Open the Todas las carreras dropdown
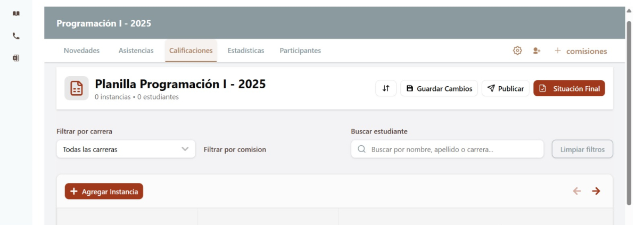This screenshot has width=644, height=225. (x=126, y=149)
